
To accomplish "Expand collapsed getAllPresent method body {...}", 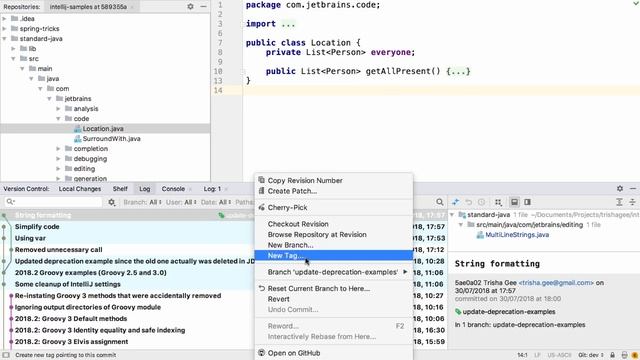I will click(x=458, y=71).
